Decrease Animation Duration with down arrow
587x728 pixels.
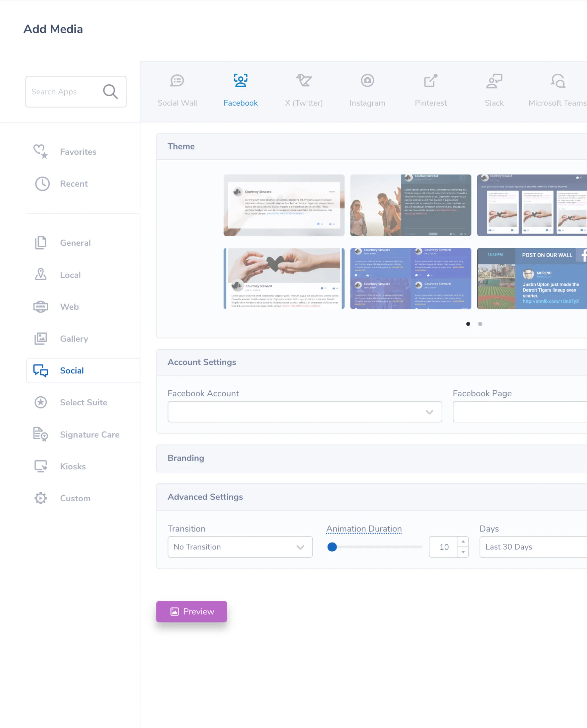click(463, 552)
